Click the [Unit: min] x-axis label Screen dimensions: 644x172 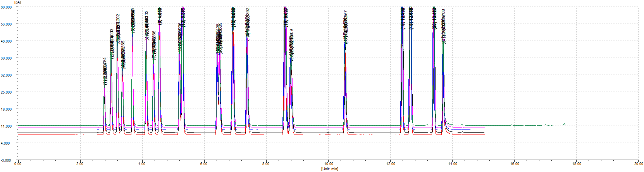(x=329, y=169)
